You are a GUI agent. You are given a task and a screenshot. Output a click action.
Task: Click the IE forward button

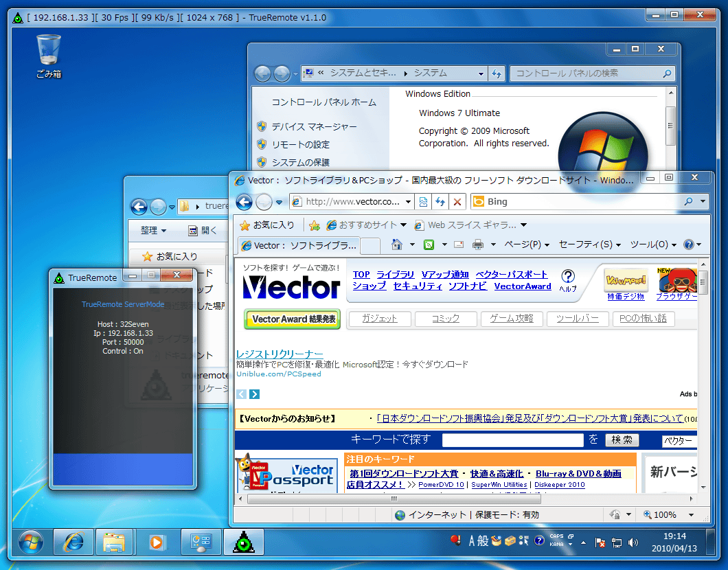click(x=264, y=202)
